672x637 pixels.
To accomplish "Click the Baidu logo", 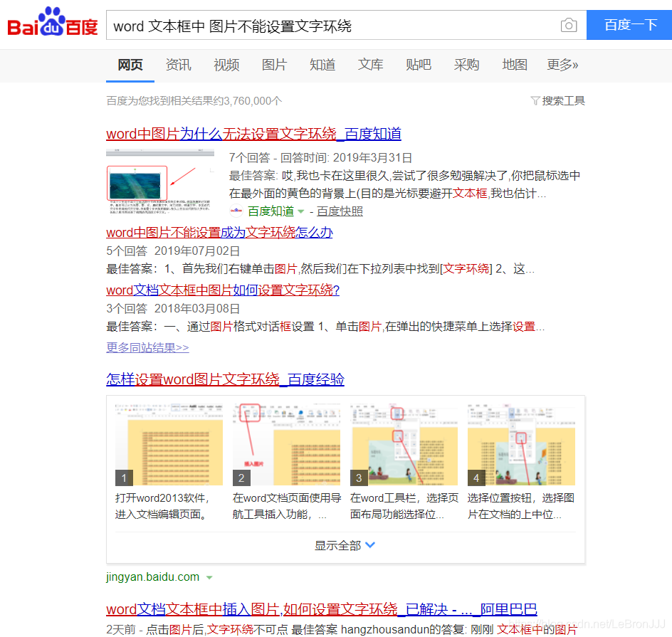I will point(53,21).
